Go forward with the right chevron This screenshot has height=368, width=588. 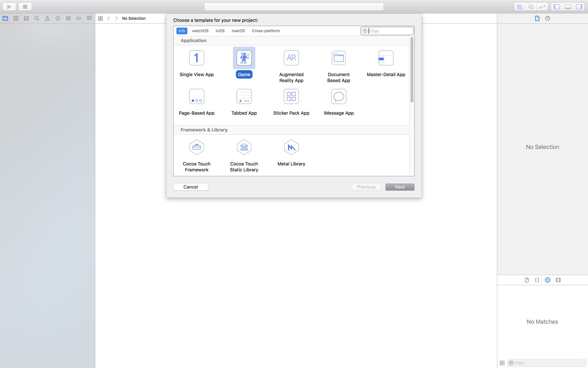click(x=116, y=18)
